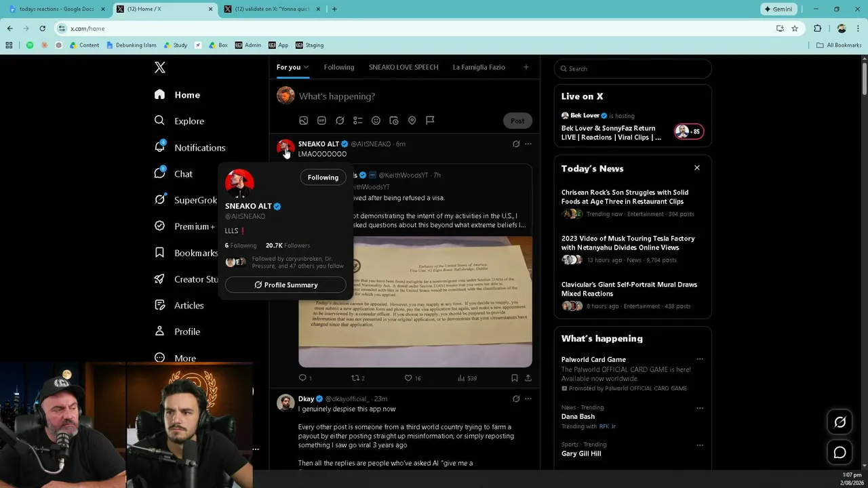Click the RFK Jr trending link
The image size is (868, 488).
point(608,426)
